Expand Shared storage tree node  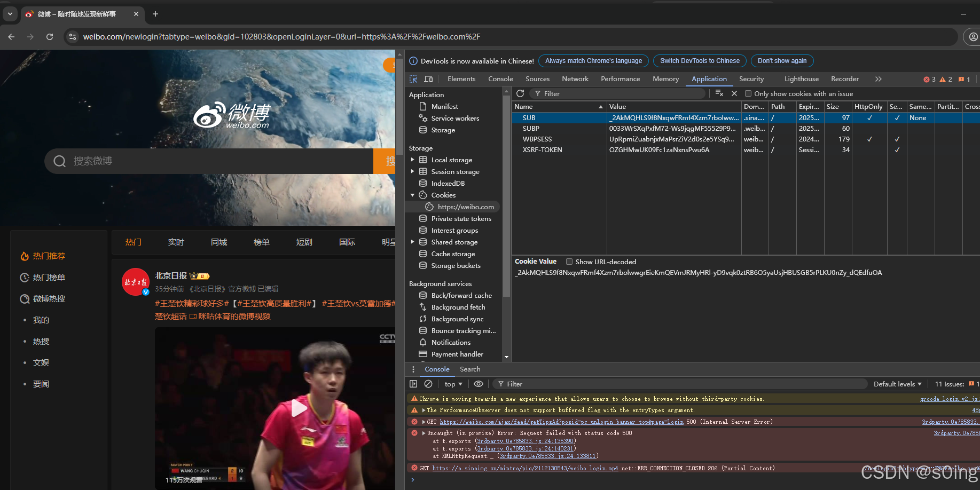click(x=412, y=242)
